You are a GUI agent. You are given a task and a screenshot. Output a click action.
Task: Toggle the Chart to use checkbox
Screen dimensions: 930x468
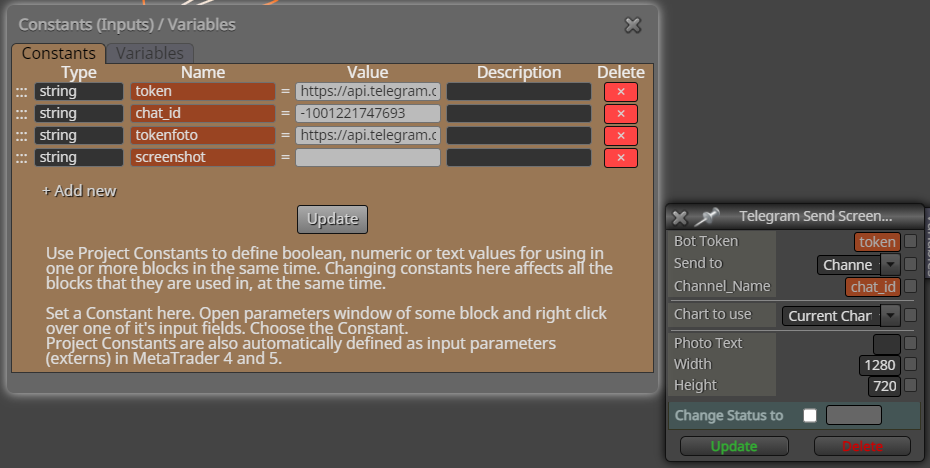pyautogui.click(x=910, y=314)
